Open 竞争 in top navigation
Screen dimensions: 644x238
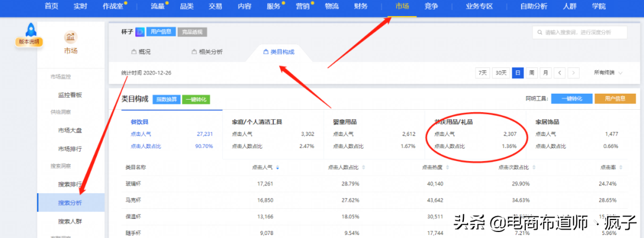coord(431,6)
